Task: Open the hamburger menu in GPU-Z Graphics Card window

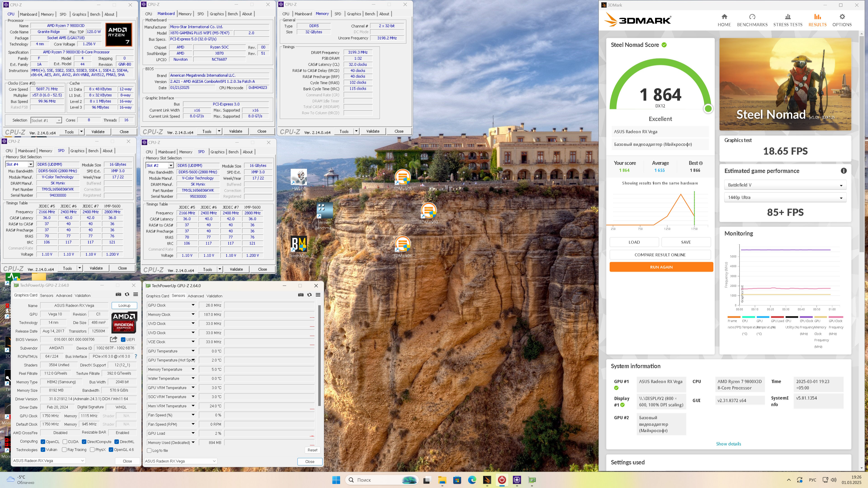Action: pos(135,294)
